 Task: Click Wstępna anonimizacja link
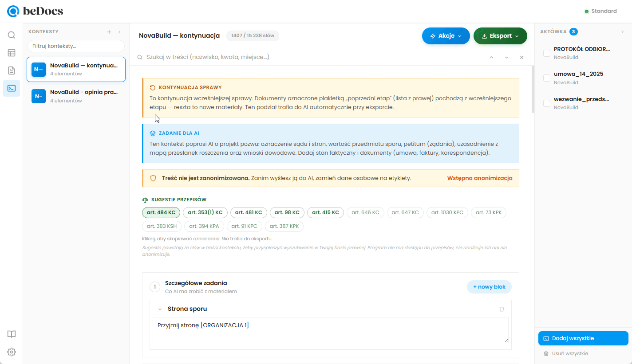tap(480, 178)
